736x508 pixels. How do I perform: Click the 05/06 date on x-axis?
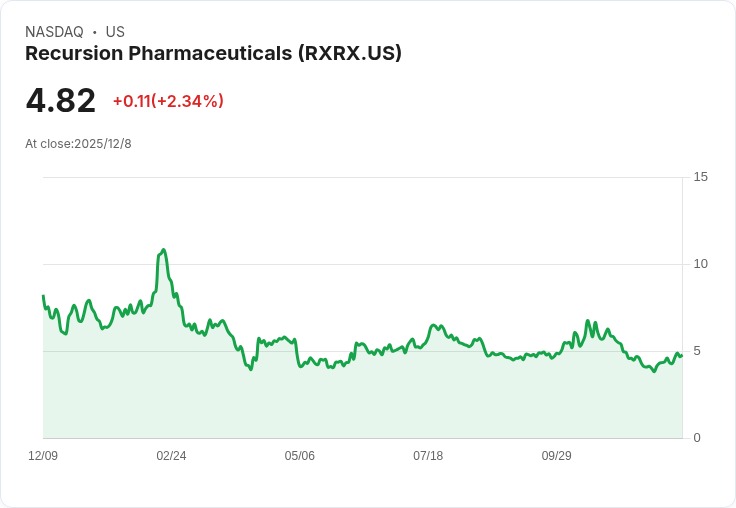click(x=299, y=456)
